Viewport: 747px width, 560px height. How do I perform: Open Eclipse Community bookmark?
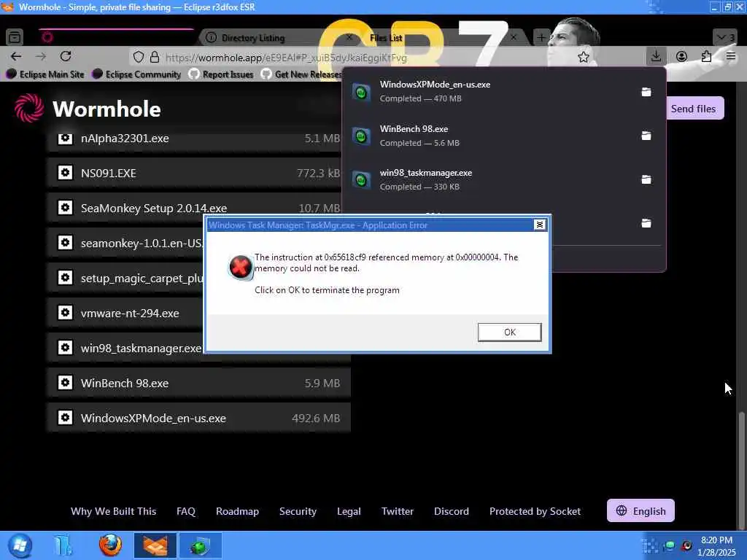tap(137, 74)
